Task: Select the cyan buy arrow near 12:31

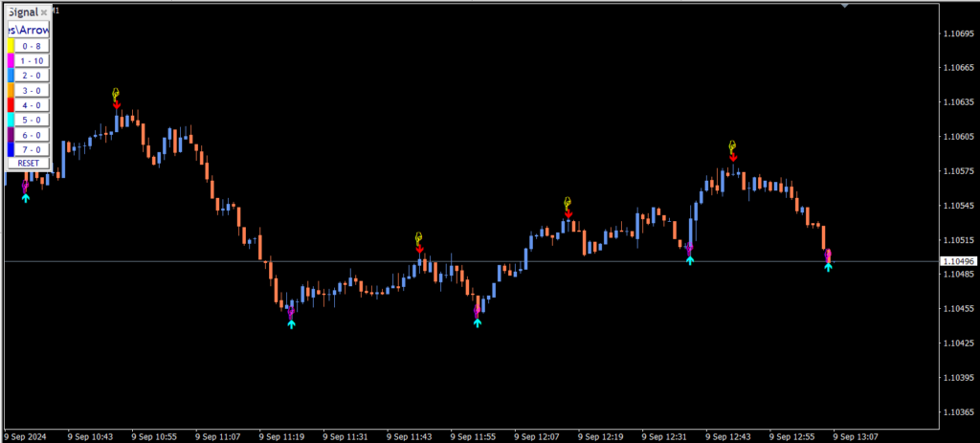Action: click(689, 259)
